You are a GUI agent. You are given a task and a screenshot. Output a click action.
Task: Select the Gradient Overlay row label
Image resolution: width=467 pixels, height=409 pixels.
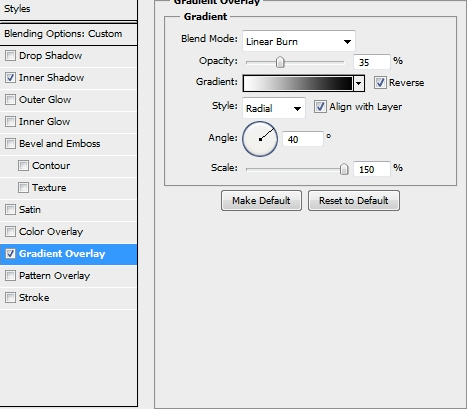tap(62, 254)
